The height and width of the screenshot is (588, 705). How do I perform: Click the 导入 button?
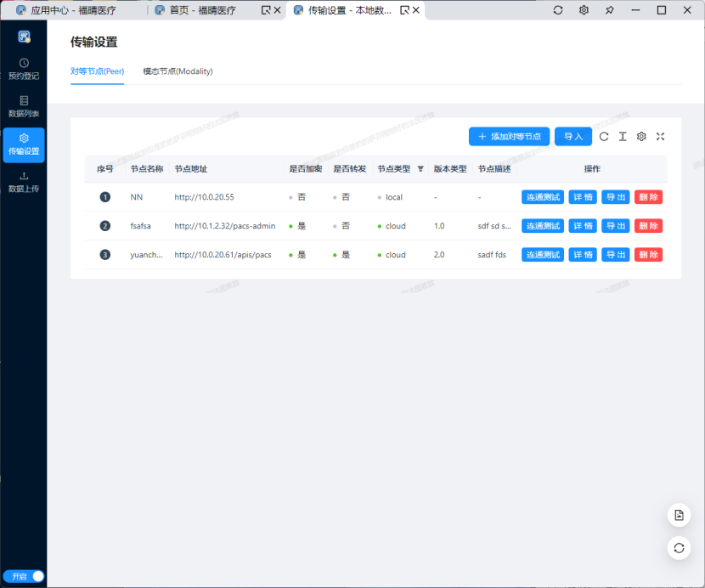[573, 136]
